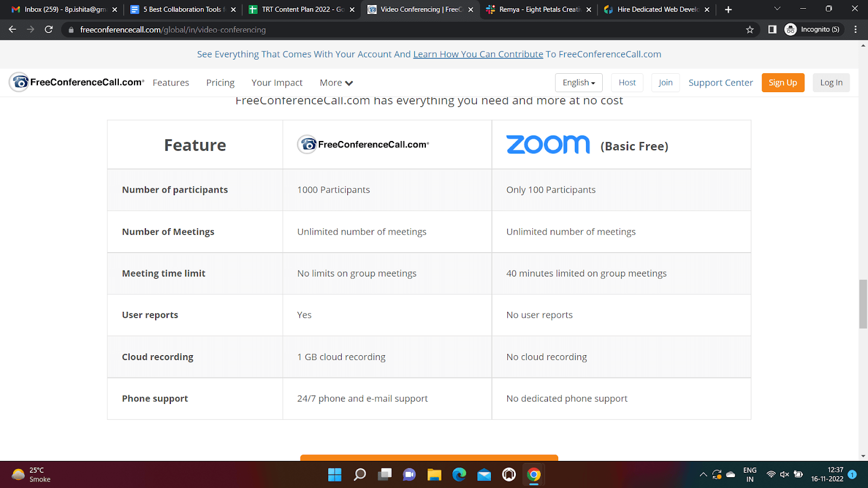Open the battery status tray icon

click(798, 474)
